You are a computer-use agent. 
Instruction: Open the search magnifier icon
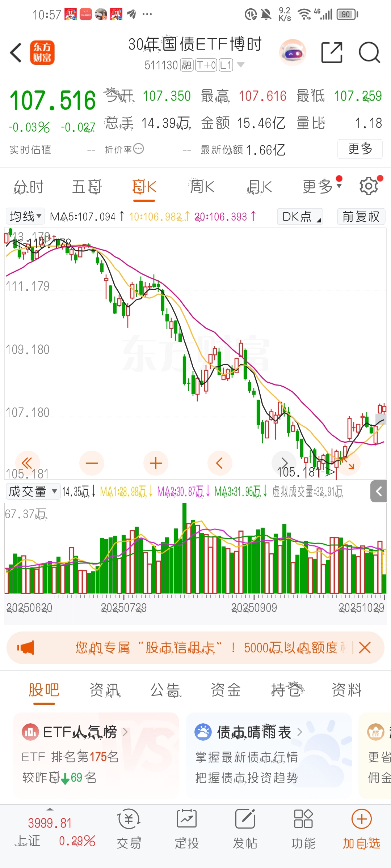(369, 53)
